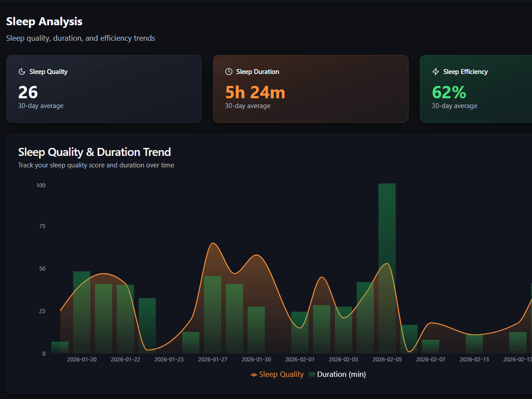Screen dimensions: 532x399
Task: Toggle the Sleep Quality series in the legend
Action: point(281,374)
